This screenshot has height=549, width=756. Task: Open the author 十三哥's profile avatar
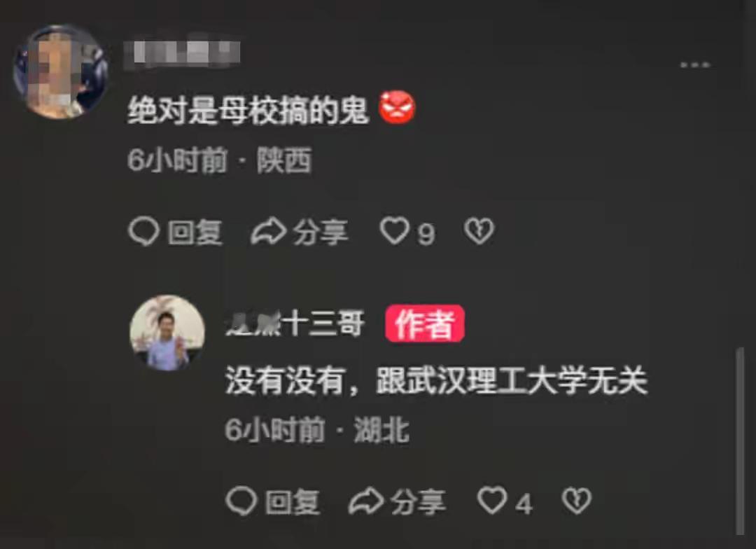pos(167,333)
